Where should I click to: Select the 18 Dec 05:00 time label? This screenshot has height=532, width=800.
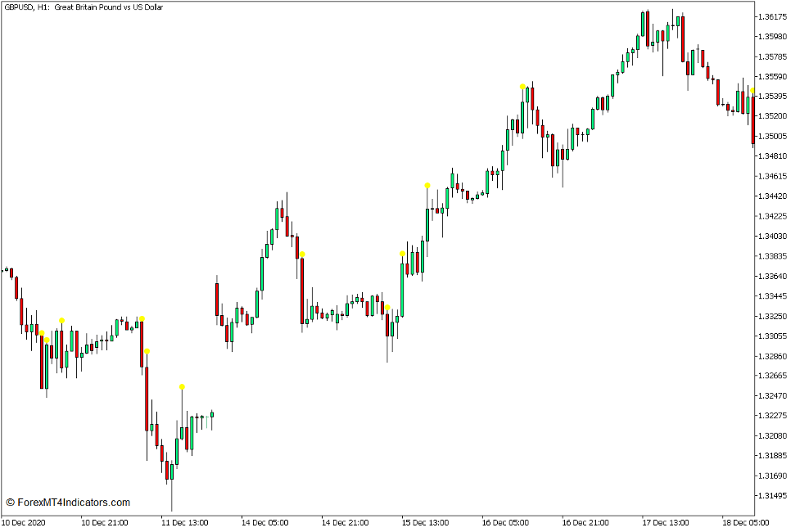coord(746,522)
